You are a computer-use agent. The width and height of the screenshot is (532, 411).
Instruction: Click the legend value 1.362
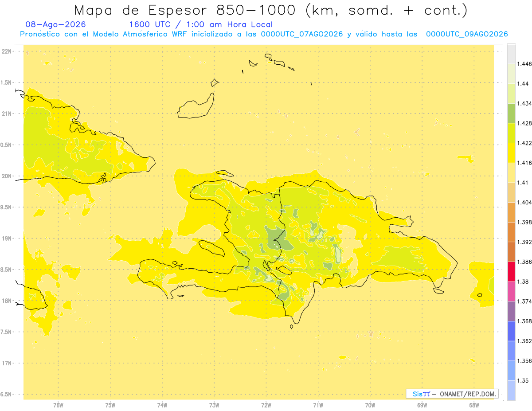click(525, 341)
